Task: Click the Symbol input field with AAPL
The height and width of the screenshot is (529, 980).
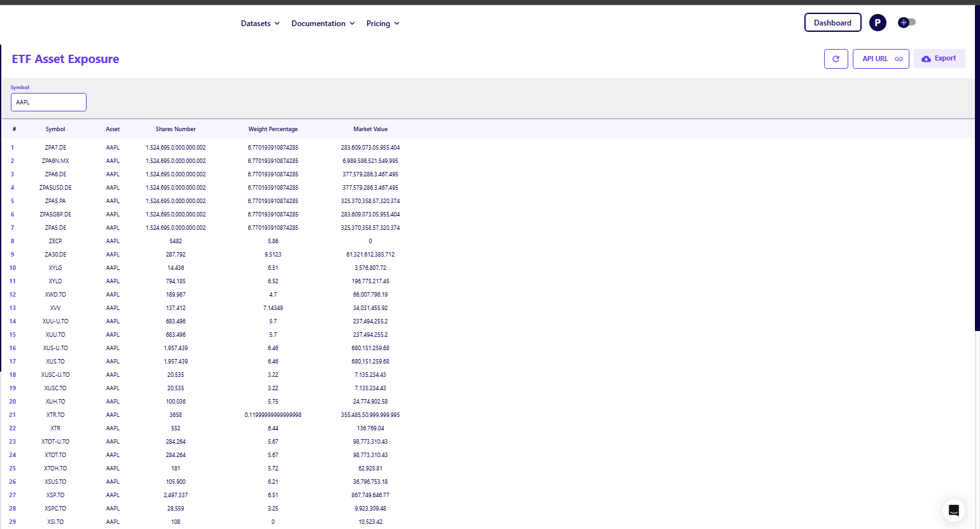Action: point(48,102)
